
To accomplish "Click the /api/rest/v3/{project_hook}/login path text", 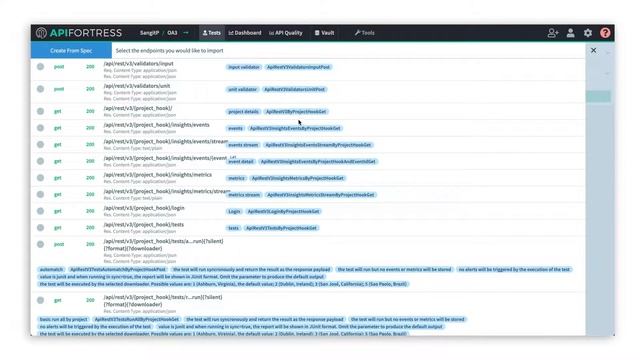I will 144,208.
